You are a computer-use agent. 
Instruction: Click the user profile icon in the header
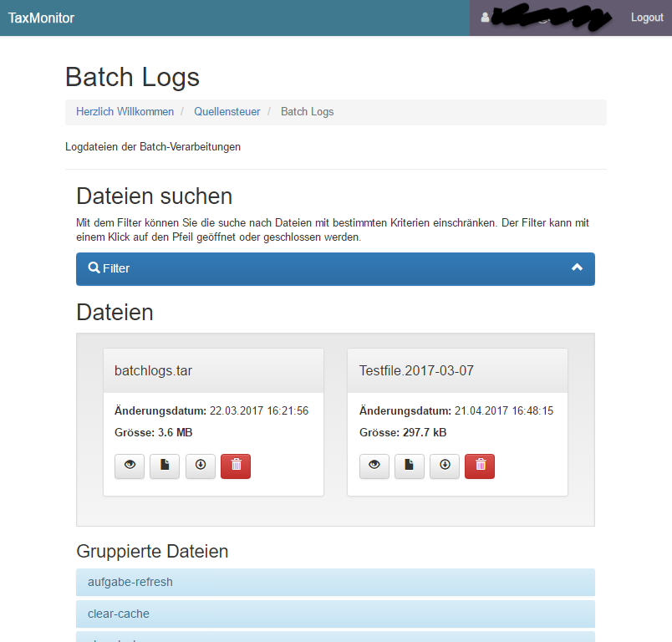pyautogui.click(x=485, y=18)
